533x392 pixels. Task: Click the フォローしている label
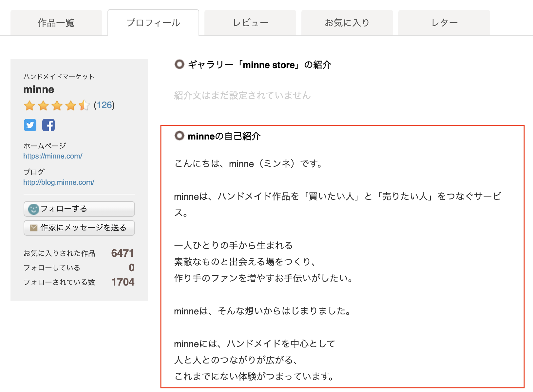52,268
